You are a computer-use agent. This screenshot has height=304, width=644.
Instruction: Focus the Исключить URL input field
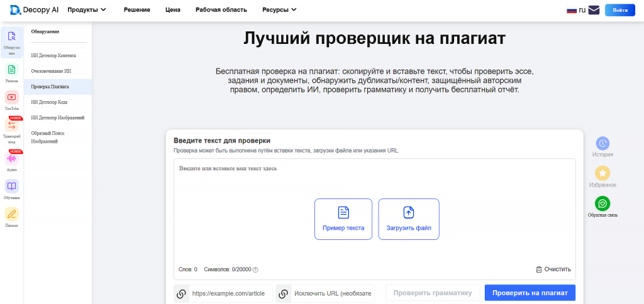[332, 294]
